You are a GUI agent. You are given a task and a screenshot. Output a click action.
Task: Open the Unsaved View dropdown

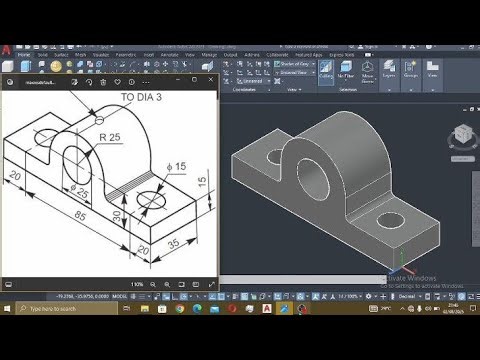pos(295,72)
